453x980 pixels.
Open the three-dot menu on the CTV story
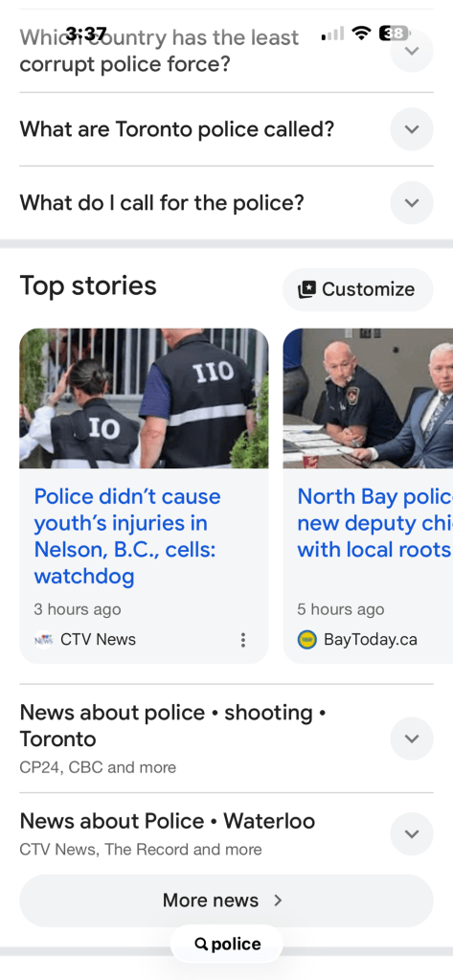pos(243,639)
